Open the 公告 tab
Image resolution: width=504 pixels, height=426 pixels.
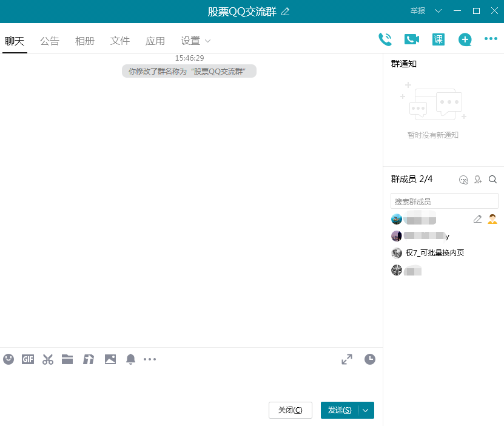pyautogui.click(x=50, y=41)
